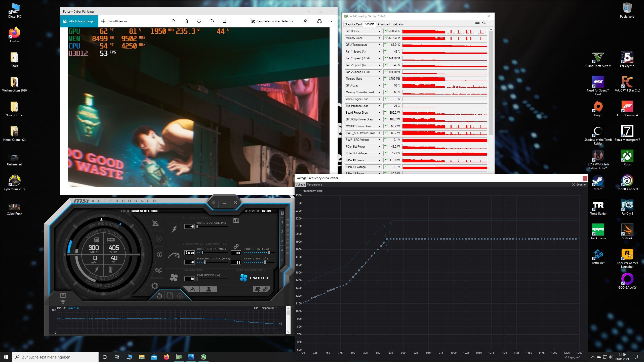Click the MSI dragon logo icon in Afterburner

155,223
